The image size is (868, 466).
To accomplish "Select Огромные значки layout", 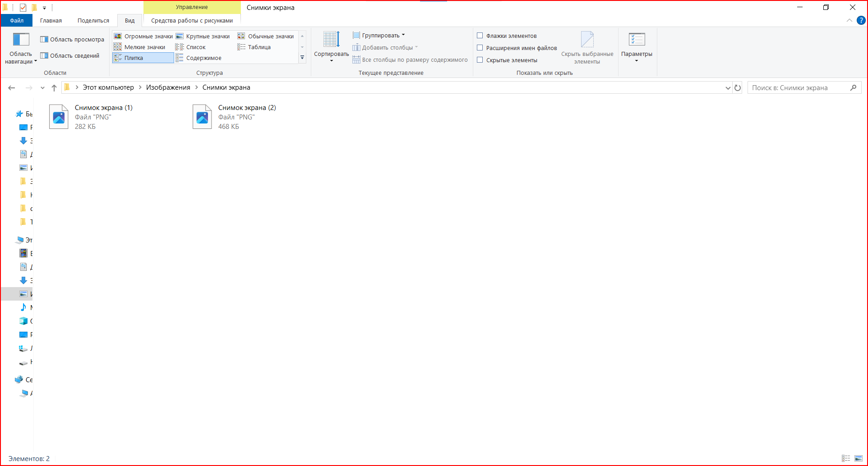I will tap(143, 36).
